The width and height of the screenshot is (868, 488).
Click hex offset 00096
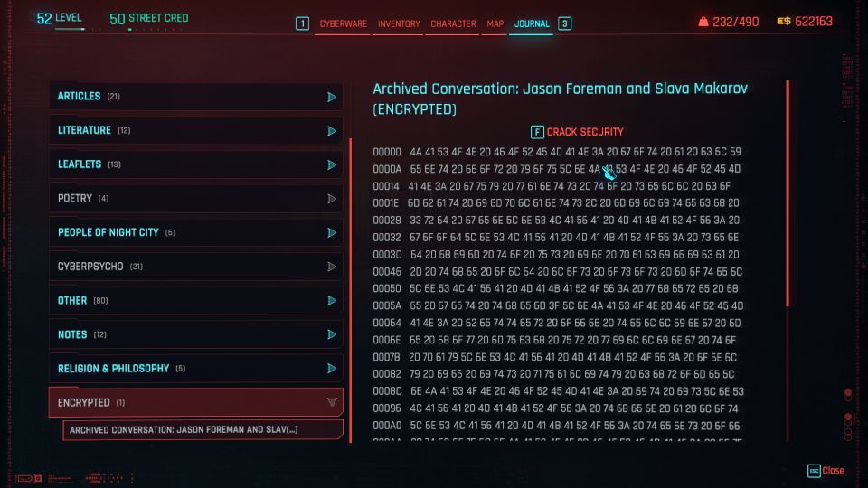(386, 408)
